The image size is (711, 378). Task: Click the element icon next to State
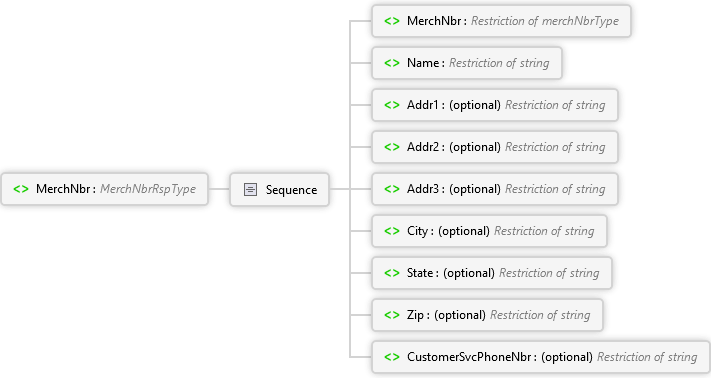[392, 273]
